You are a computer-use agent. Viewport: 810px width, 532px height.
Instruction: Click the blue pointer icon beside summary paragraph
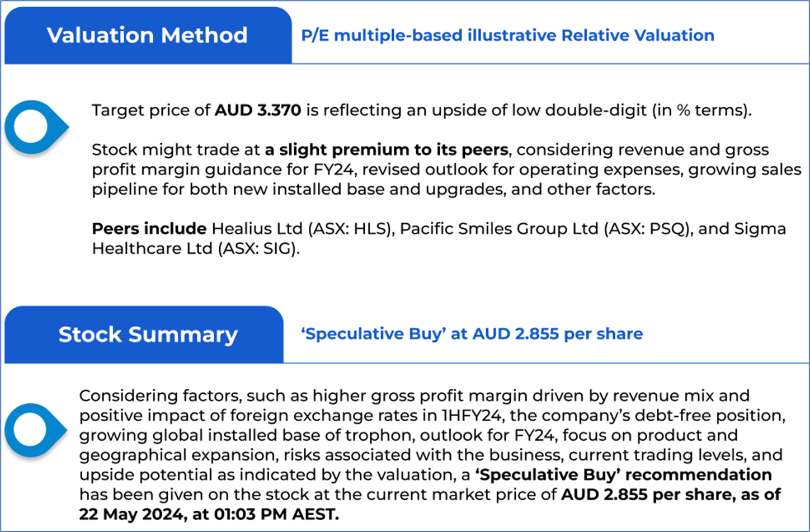pyautogui.click(x=35, y=430)
